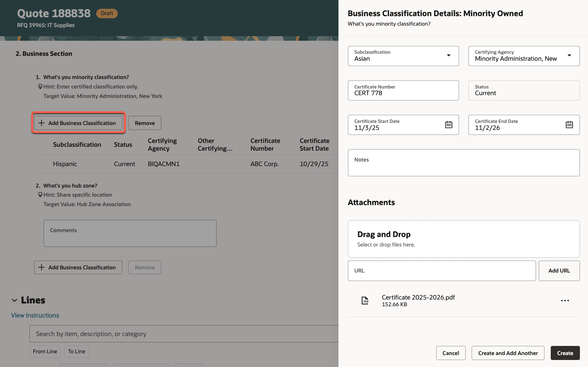Open View Instructions link

pyautogui.click(x=35, y=315)
